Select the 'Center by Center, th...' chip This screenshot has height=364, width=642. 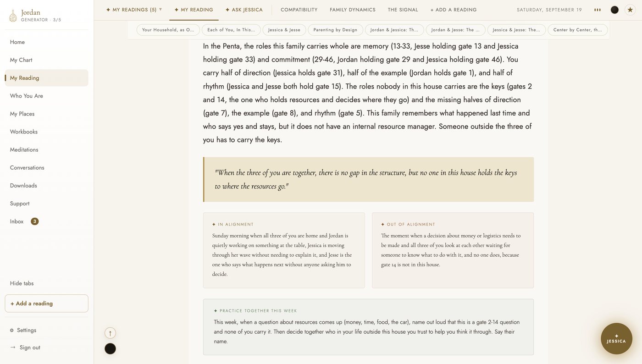click(578, 30)
